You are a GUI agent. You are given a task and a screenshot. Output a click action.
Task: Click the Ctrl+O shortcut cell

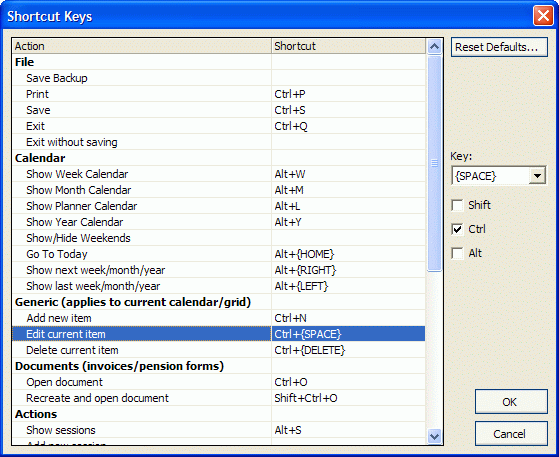[x=349, y=382]
